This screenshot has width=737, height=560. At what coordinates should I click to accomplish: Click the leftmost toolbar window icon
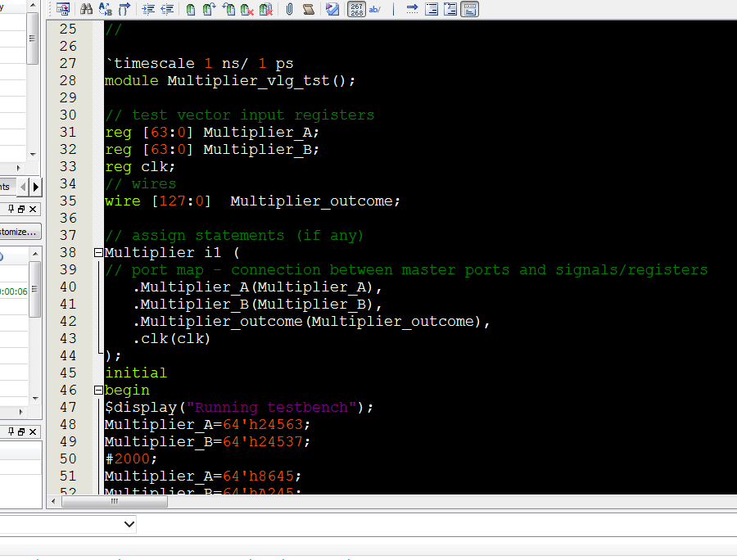coord(62,9)
